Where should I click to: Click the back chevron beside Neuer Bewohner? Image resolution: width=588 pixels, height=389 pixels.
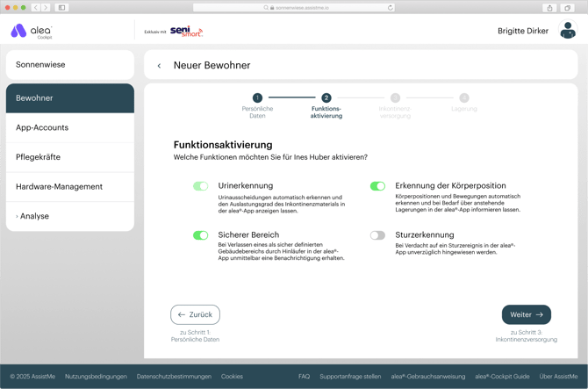[x=159, y=66]
